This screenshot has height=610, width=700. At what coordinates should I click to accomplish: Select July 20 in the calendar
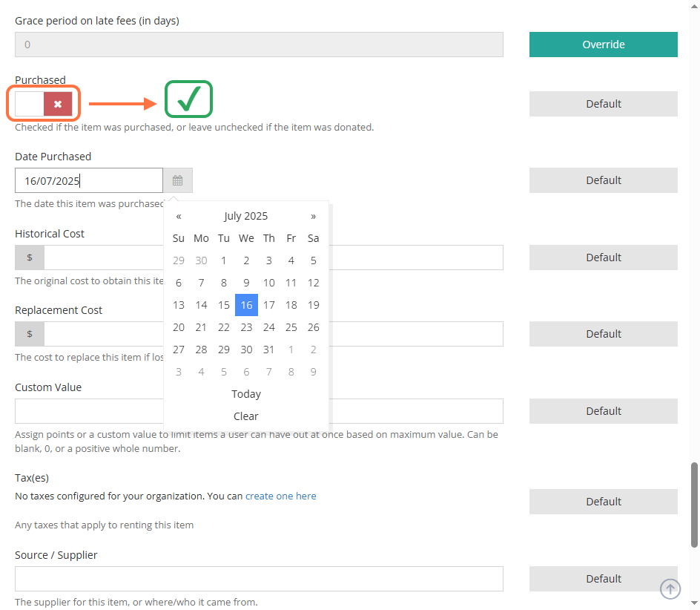click(x=179, y=327)
